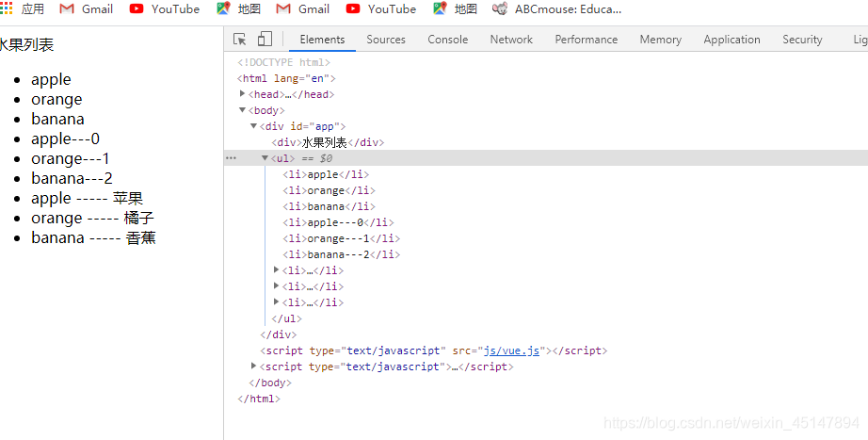Expand the first collapsed li node
The height and width of the screenshot is (440, 868).
pos(277,269)
